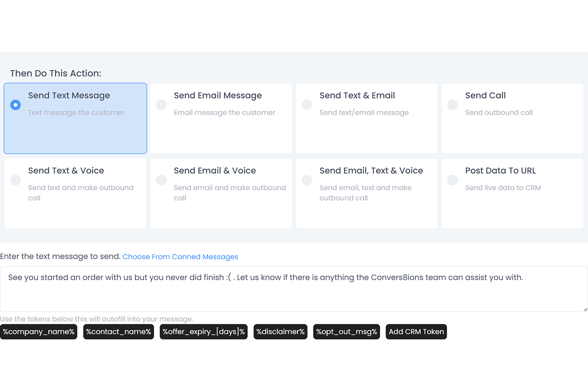Screen dimensions: 588x392
Task: Click the Post Data To URL card
Action: [512, 193]
